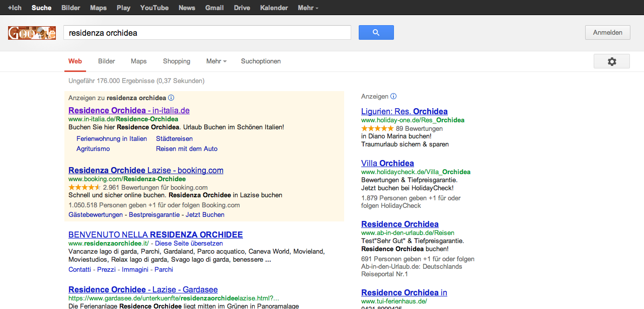The width and height of the screenshot is (644, 309).
Task: Open Gmail from the top navigation bar
Action: [x=214, y=8]
